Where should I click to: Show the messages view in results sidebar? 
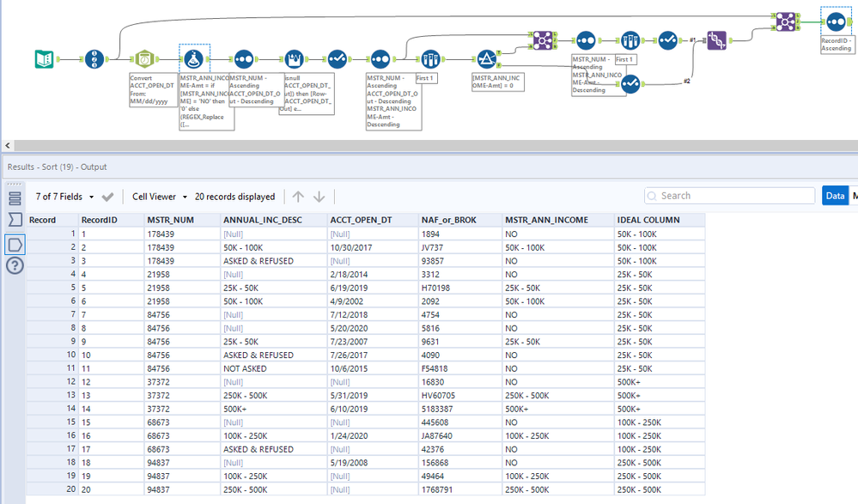[15, 198]
